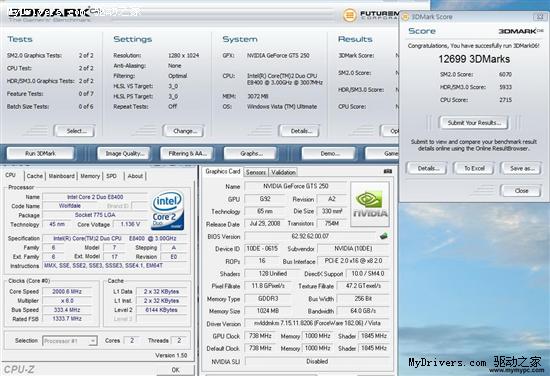The image size is (550, 376).
Task: Click the OK button in CPU-Z
Action: pyautogui.click(x=175, y=370)
